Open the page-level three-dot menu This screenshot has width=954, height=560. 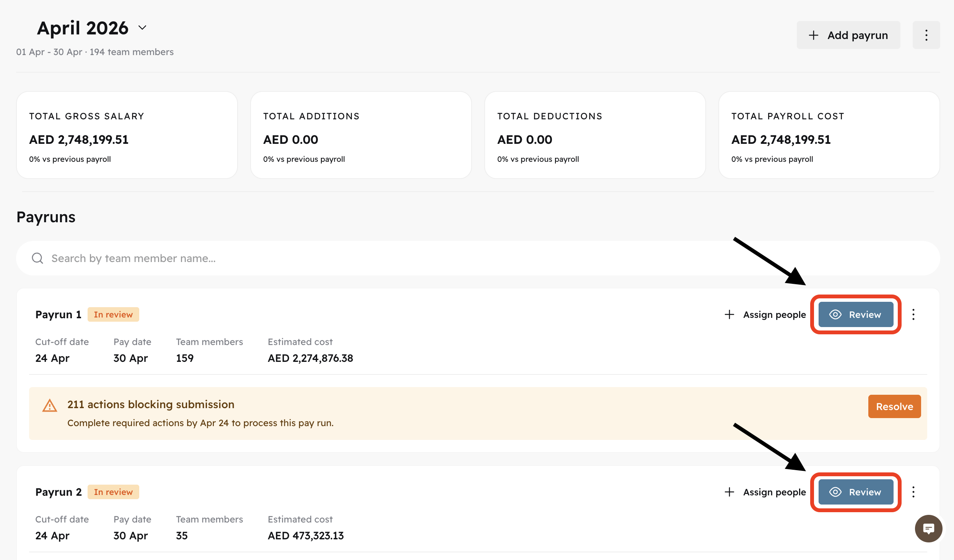[926, 35]
